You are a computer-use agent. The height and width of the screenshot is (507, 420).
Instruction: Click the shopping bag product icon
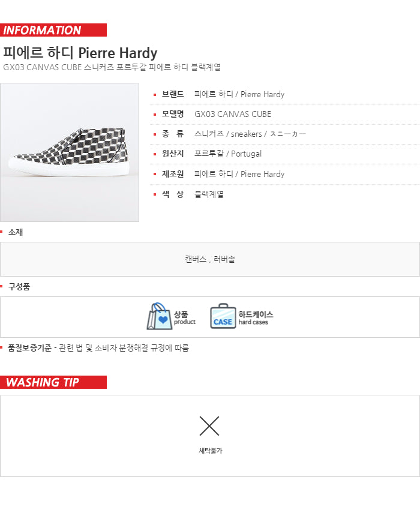[160, 316]
